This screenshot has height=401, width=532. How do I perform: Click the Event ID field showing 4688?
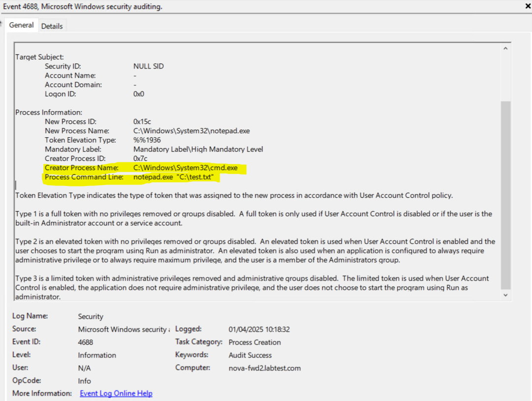(86, 342)
